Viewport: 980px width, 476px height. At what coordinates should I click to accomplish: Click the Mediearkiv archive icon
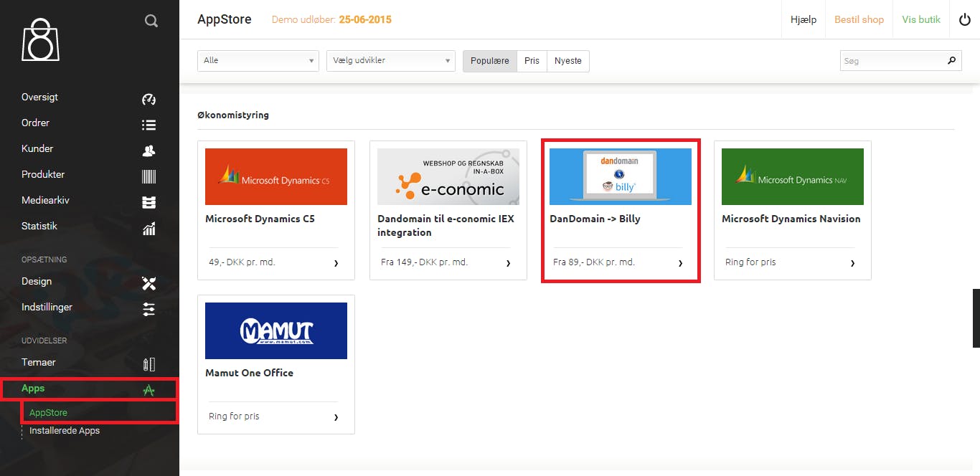tap(149, 203)
